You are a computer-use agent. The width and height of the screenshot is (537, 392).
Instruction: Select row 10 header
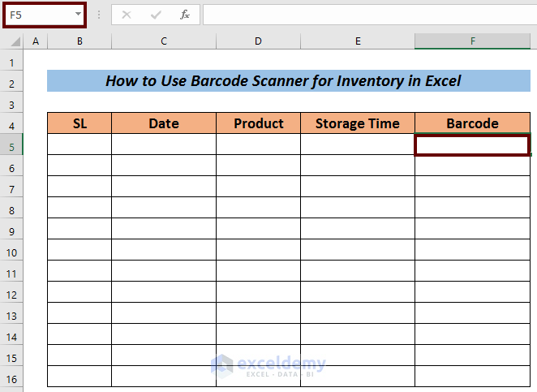point(12,250)
